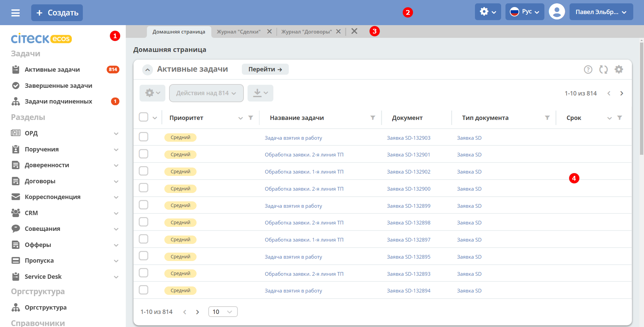Open the Действия над 814 dropdown
644x327 pixels.
tap(206, 93)
